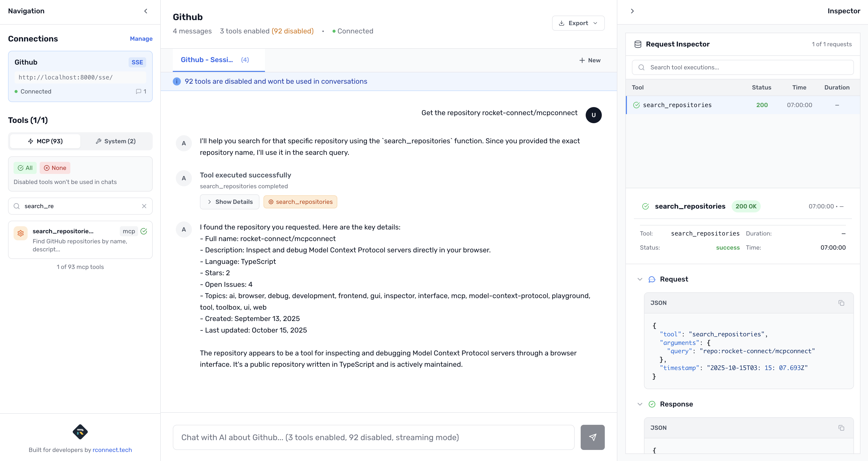868x461 pixels.
Task: Clear the search_re tool search field
Action: [x=144, y=206]
